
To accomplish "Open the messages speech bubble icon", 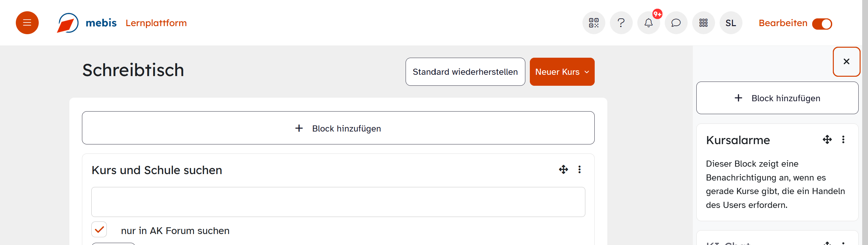I will 676,23.
